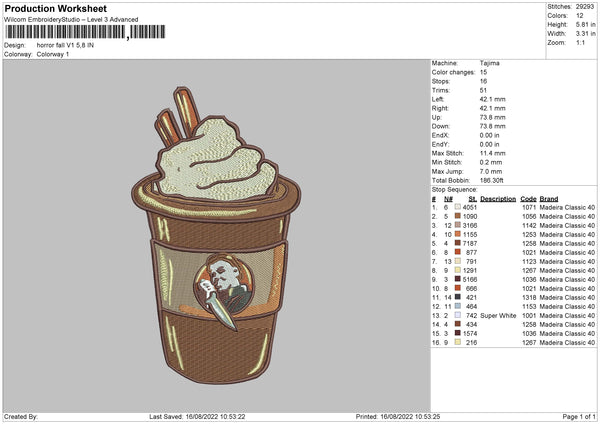Click the EndY value 0.00 in
The height and width of the screenshot is (424, 600).
(489, 144)
